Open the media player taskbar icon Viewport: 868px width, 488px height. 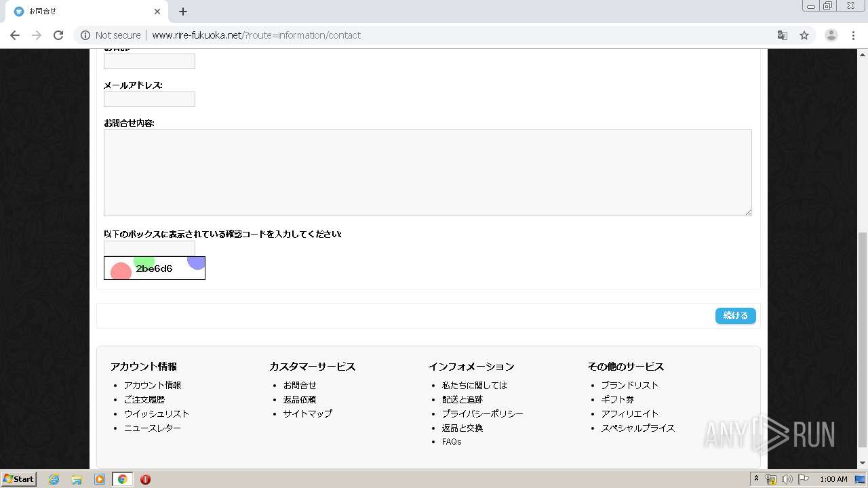100,479
